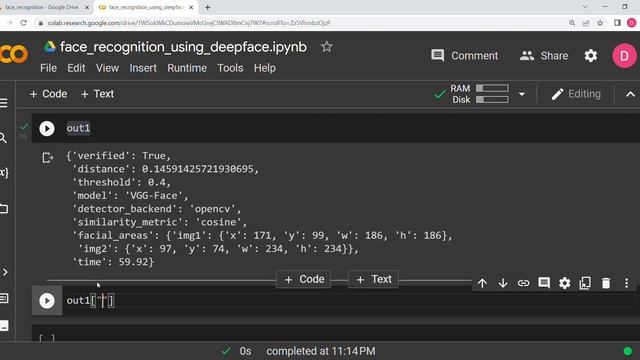The height and width of the screenshot is (360, 640).
Task: View Disk usage bar
Action: 492,100
